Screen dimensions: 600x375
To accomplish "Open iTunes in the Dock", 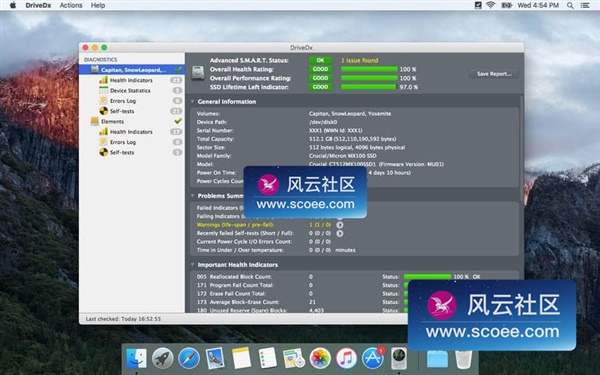I will 346,359.
